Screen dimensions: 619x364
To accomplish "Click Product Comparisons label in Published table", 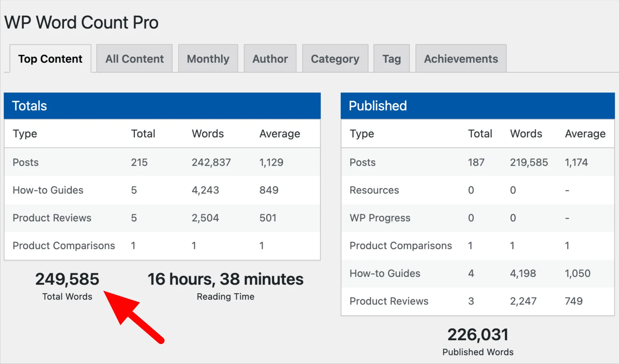I will pos(401,246).
